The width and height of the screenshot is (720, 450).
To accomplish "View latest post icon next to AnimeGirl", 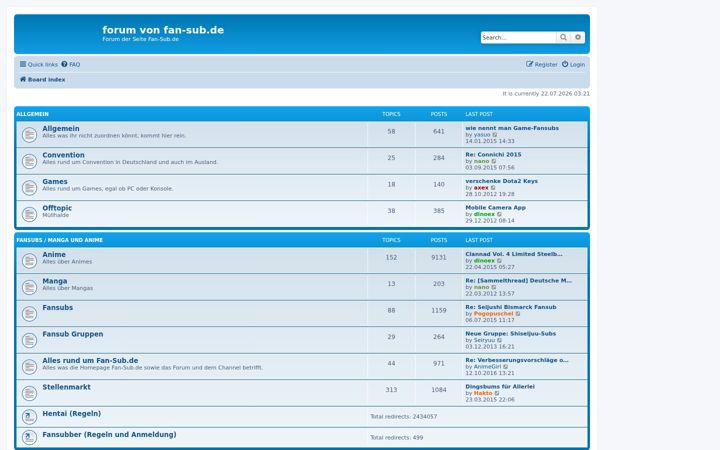I will tap(506, 367).
